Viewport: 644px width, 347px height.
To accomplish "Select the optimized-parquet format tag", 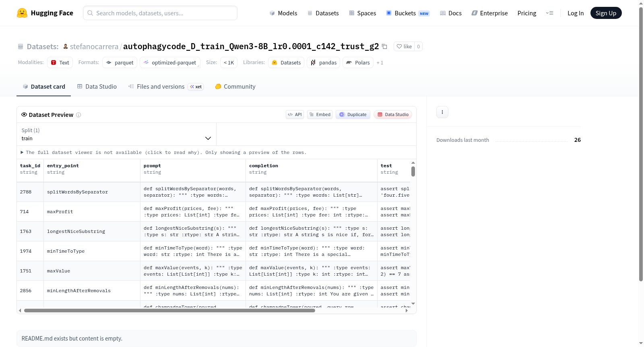I will click(x=170, y=62).
